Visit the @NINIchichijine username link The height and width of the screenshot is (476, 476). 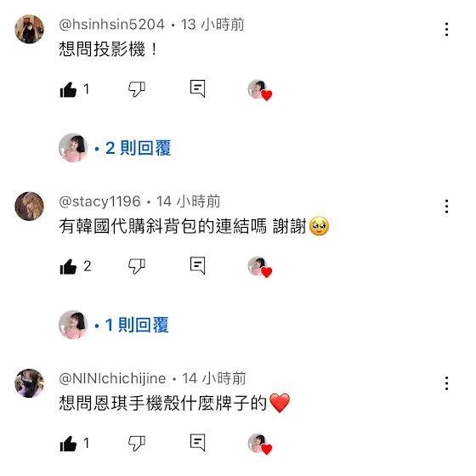pyautogui.click(x=112, y=378)
